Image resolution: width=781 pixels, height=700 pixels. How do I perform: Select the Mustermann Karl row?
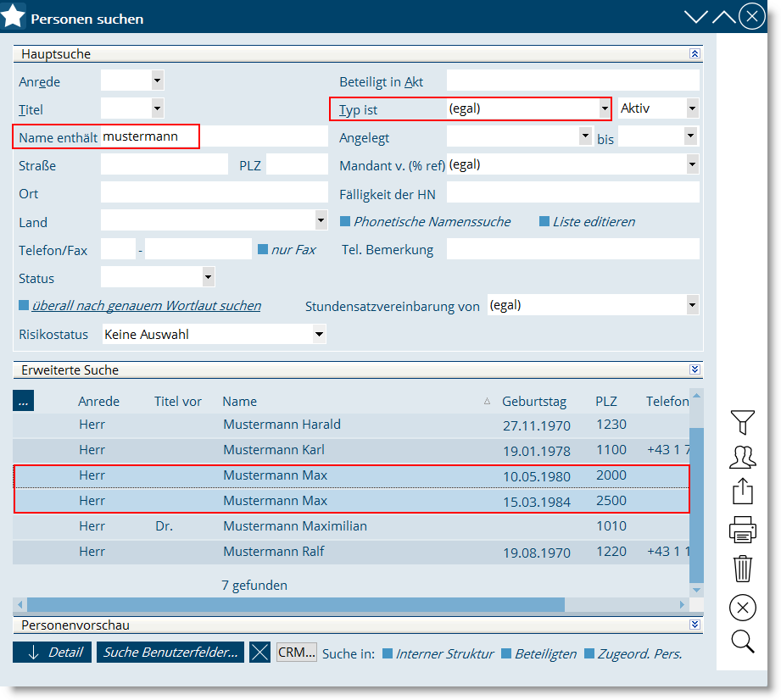[351, 451]
